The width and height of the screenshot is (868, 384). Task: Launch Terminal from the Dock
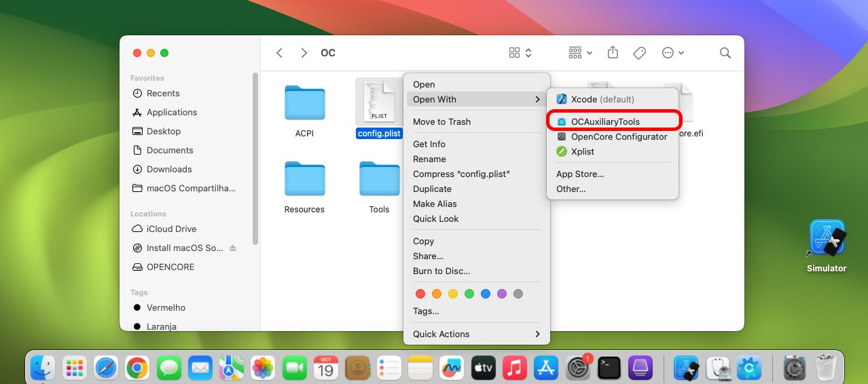(x=609, y=368)
